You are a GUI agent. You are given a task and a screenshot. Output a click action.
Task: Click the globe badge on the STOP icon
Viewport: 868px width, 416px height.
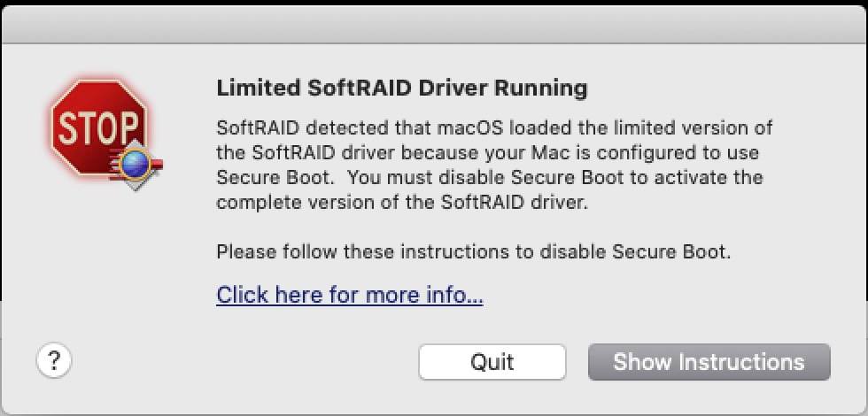136,162
